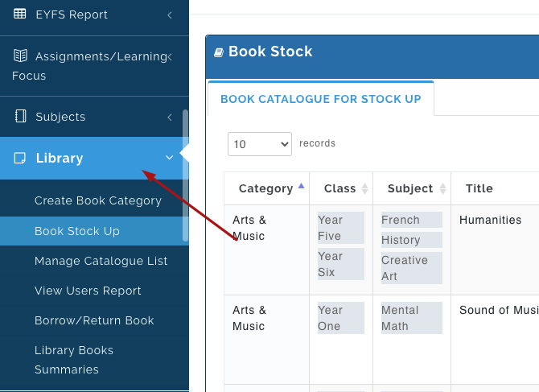
Task: Click the Library sticky-note icon
Action: [19, 158]
